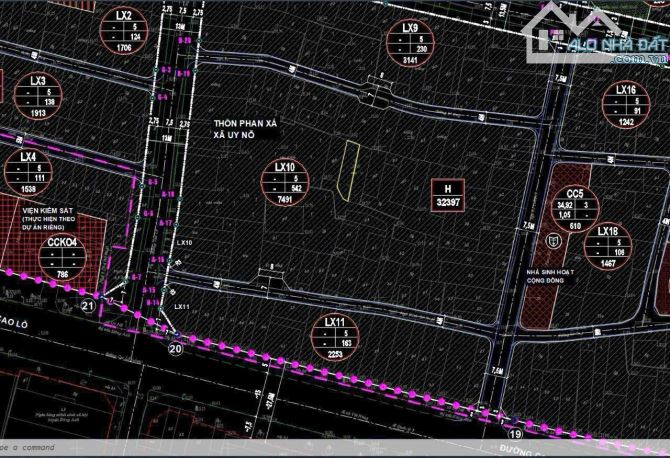Image resolution: width=670 pixels, height=458 pixels.
Task: Select the numbered node 21 marker
Action: (x=89, y=305)
